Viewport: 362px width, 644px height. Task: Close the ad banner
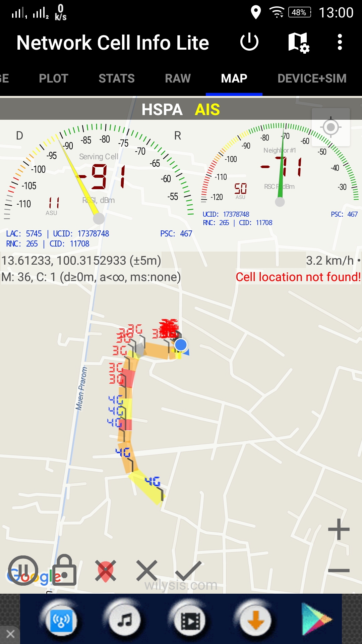coord(10,634)
